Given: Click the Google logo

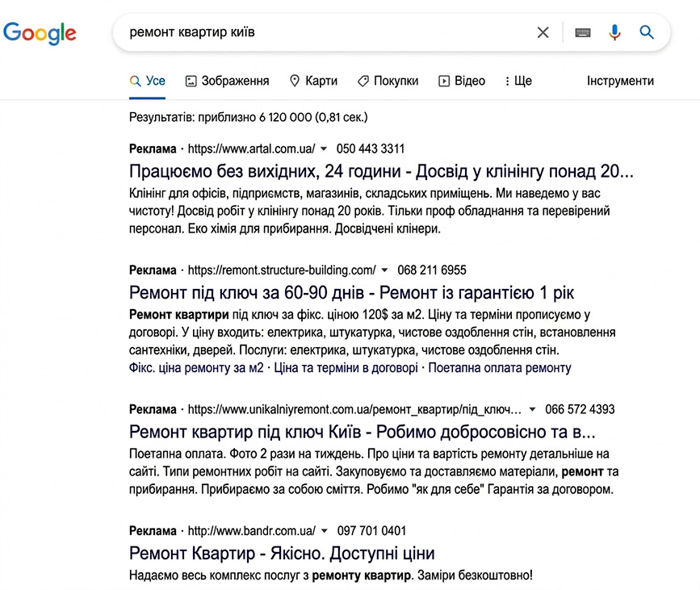Looking at the screenshot, I should click(x=40, y=33).
